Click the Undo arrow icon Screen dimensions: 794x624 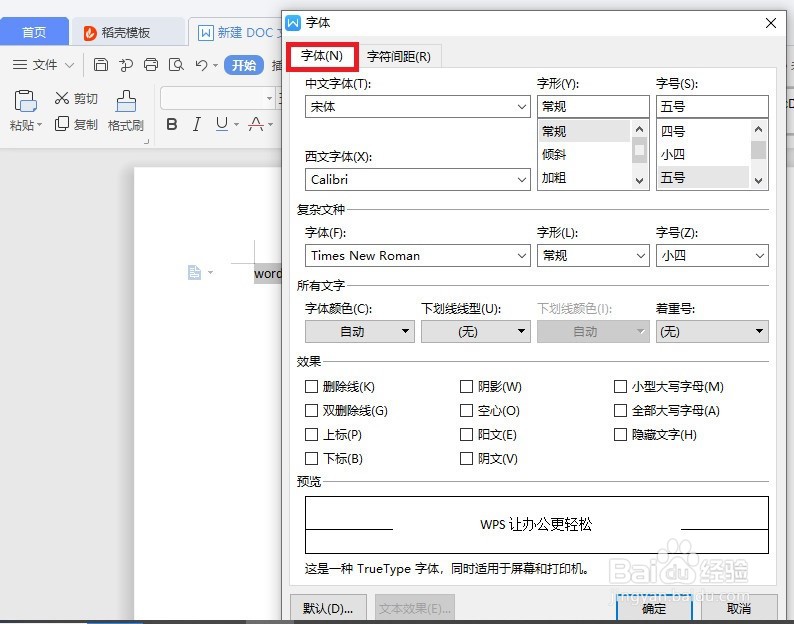point(202,65)
